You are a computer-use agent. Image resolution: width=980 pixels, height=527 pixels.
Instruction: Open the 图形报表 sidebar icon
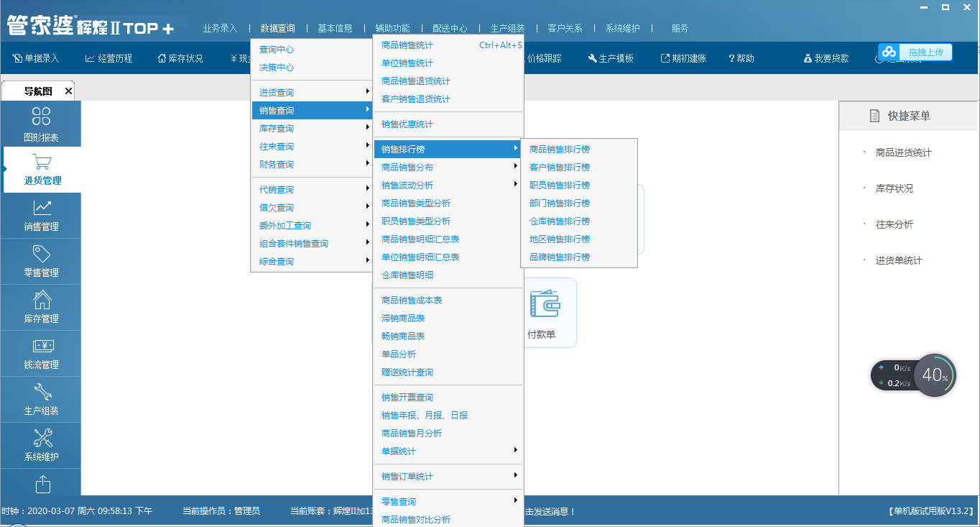(41, 117)
